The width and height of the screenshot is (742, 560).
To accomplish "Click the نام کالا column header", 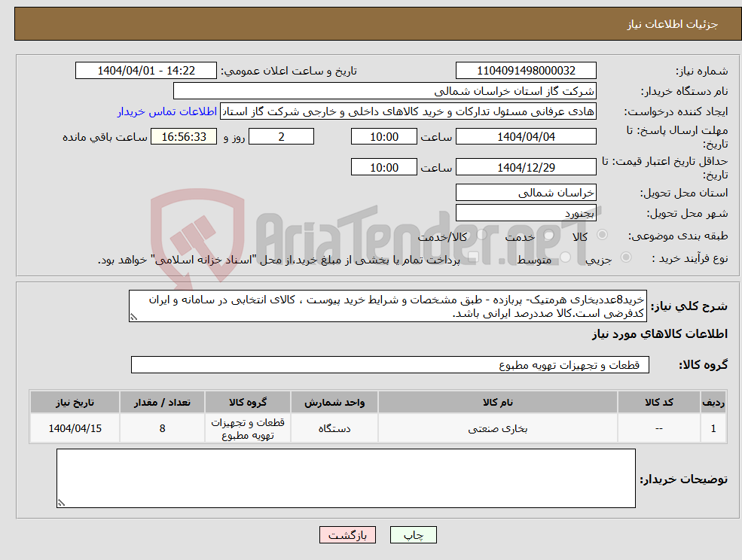I will tap(497, 403).
